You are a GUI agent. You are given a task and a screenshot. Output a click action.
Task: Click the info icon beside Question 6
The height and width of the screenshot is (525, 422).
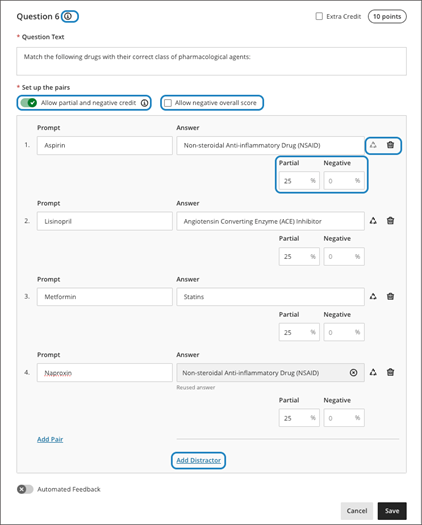pyautogui.click(x=68, y=16)
